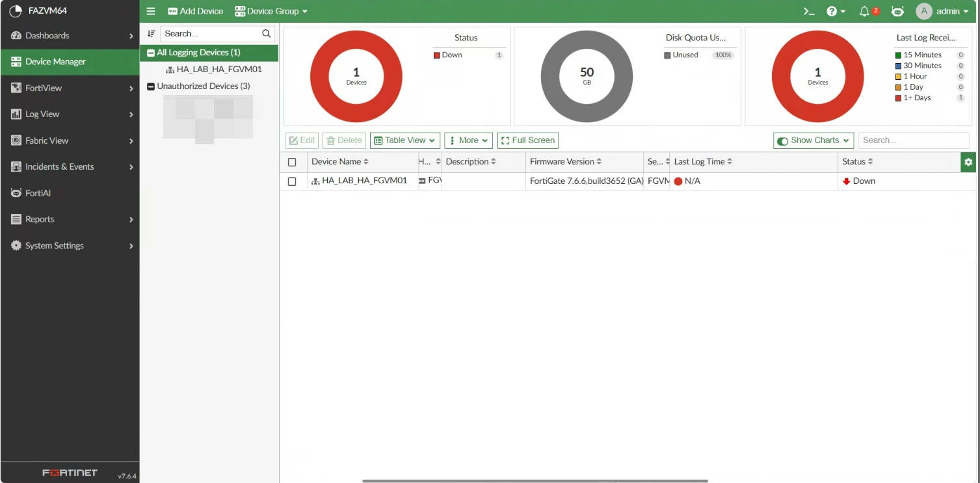Viewport: 980px width, 483px height.
Task: Sort by Status column header
Action: (899, 162)
